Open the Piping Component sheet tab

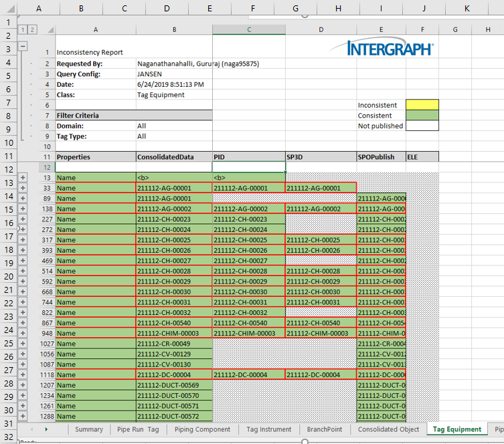(x=202, y=429)
